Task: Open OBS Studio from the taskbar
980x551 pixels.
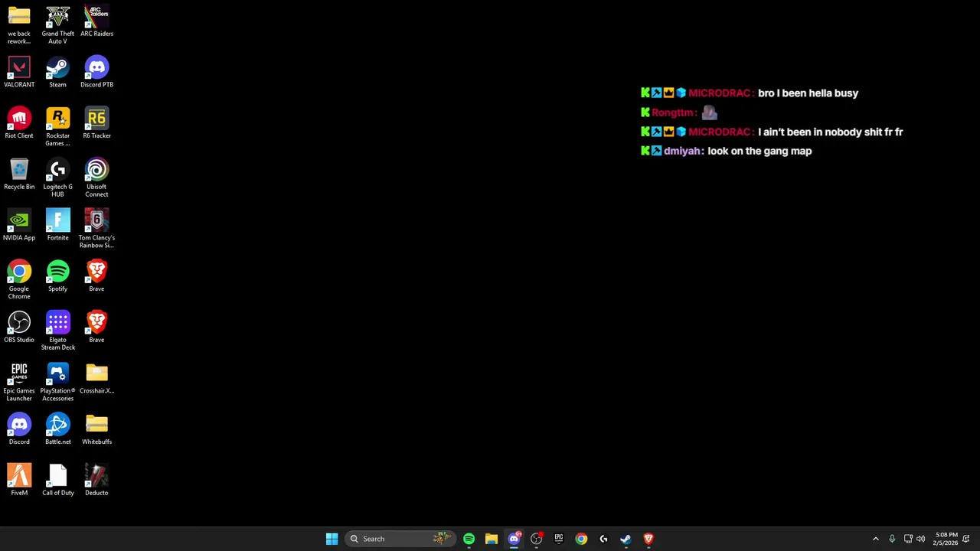Action: tap(536, 539)
